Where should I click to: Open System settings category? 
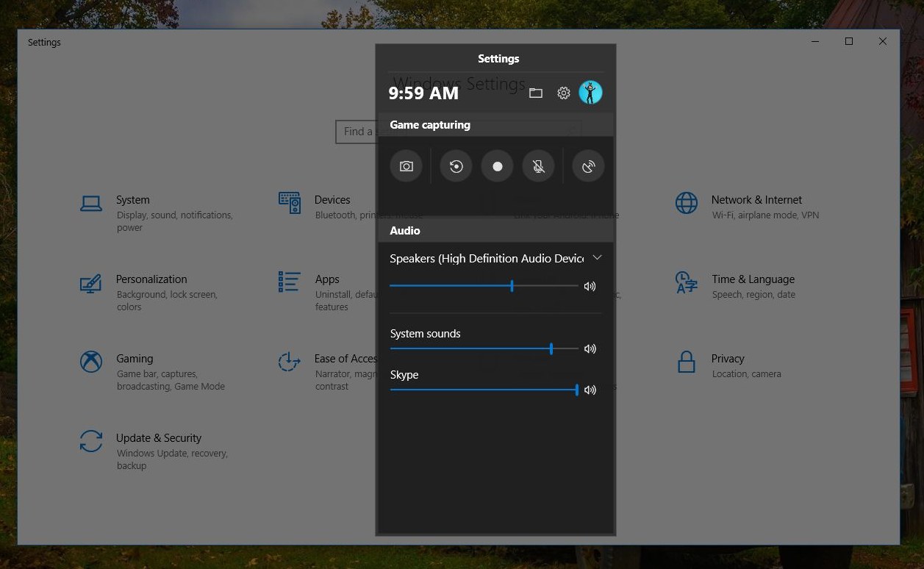coord(157,213)
